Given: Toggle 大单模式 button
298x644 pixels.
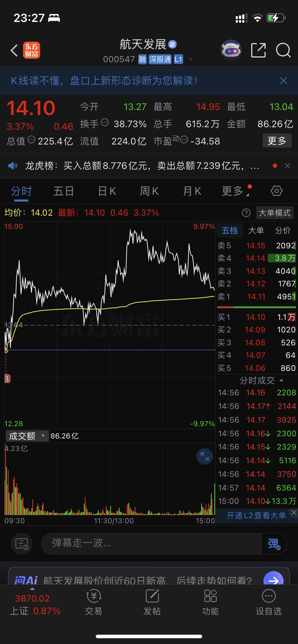Looking at the screenshot, I should coord(275,213).
